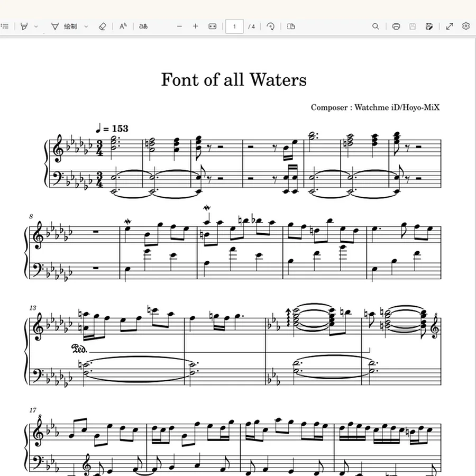This screenshot has height=476, width=476.
Task: Click the save as icon
Action: (429, 26)
